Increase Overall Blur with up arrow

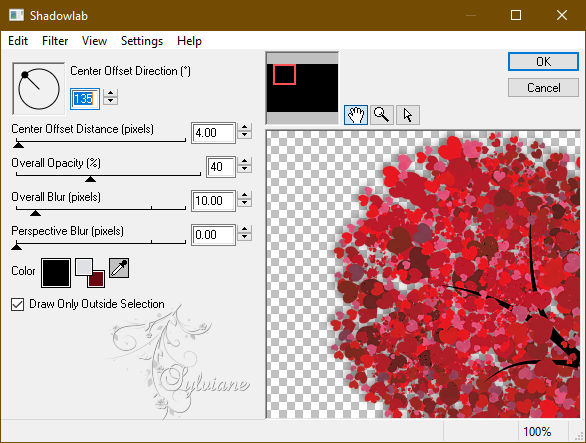pos(244,196)
